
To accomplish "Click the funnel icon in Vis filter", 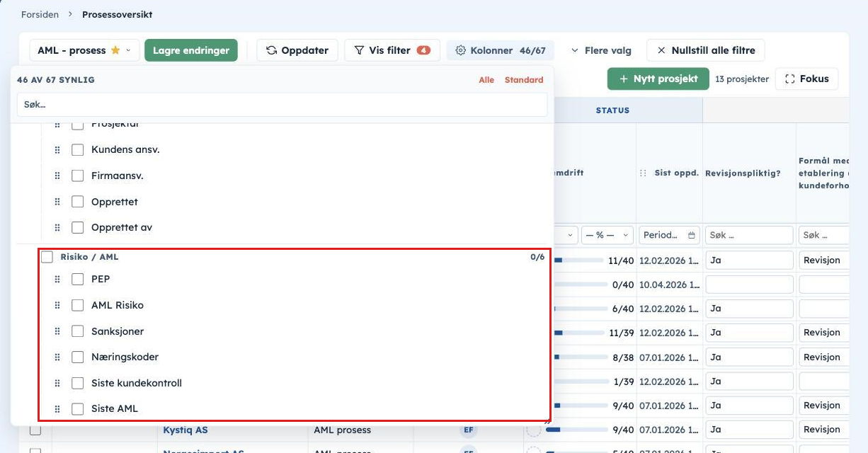I will pyautogui.click(x=359, y=50).
